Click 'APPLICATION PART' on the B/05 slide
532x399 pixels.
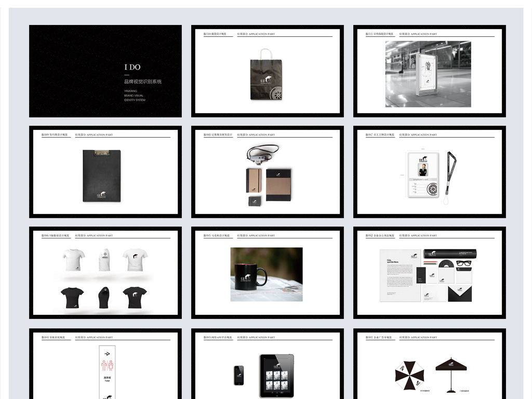tap(262, 235)
